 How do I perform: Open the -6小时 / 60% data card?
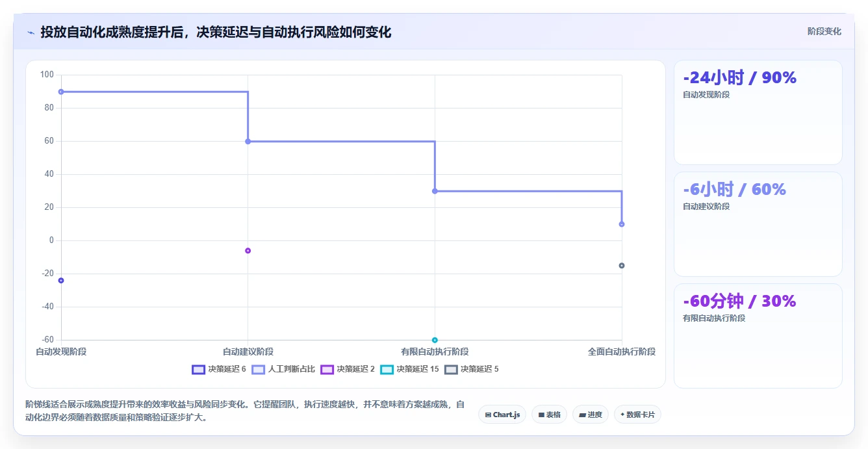pos(758,224)
